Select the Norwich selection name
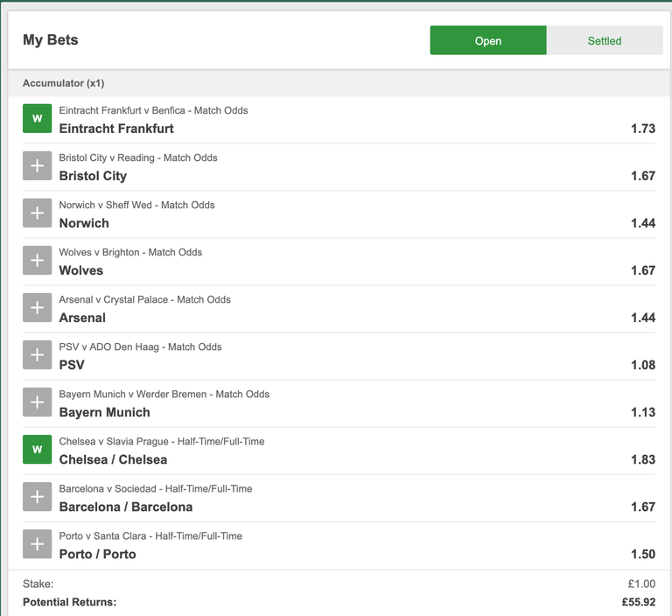Screen dimensions: 672x616 (x=84, y=223)
